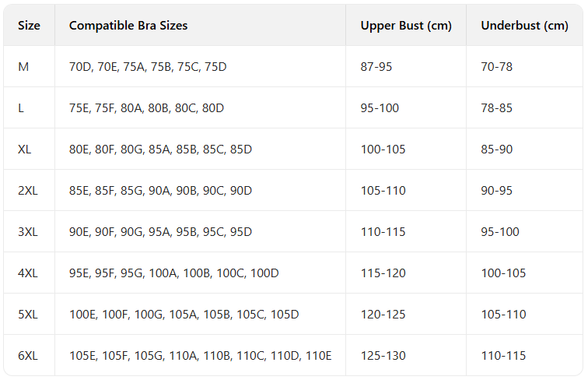Select the XL size cell
588x380 pixels.
tap(25, 150)
